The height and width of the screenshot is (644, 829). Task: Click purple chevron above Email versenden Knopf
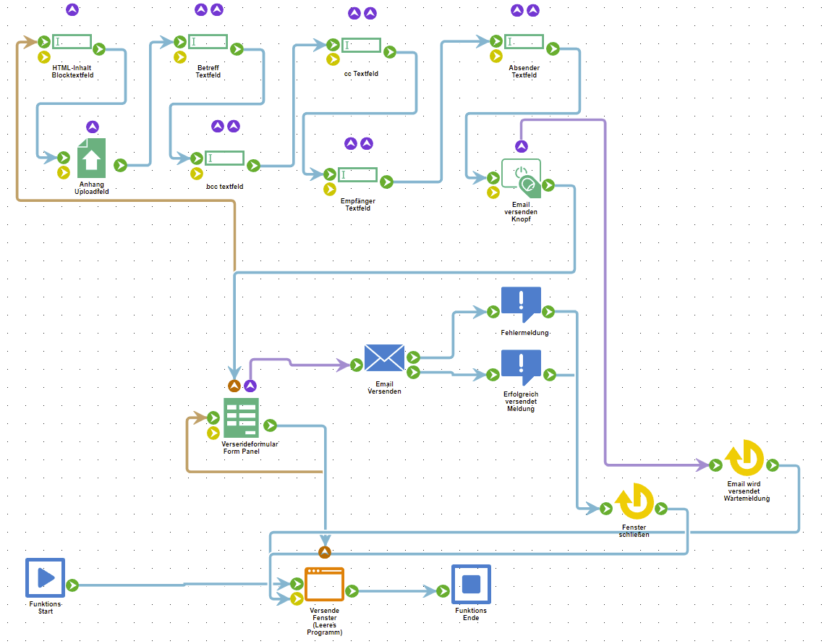(x=521, y=147)
